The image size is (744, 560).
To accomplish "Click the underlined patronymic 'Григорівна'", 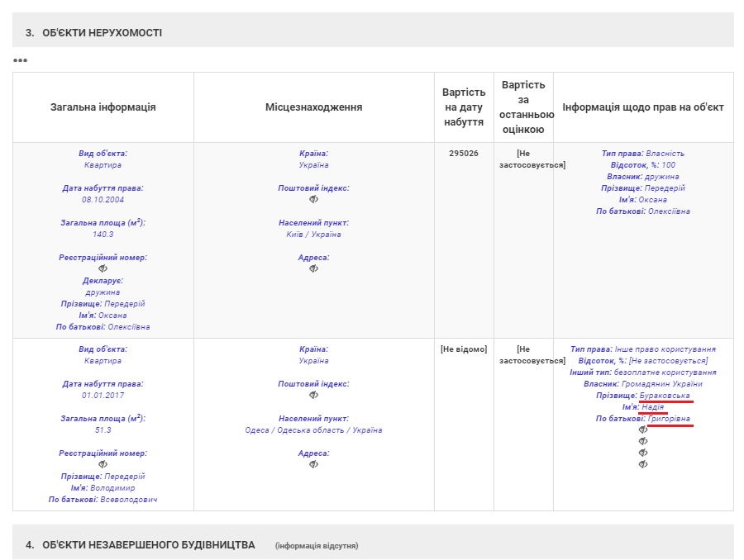I will [669, 419].
